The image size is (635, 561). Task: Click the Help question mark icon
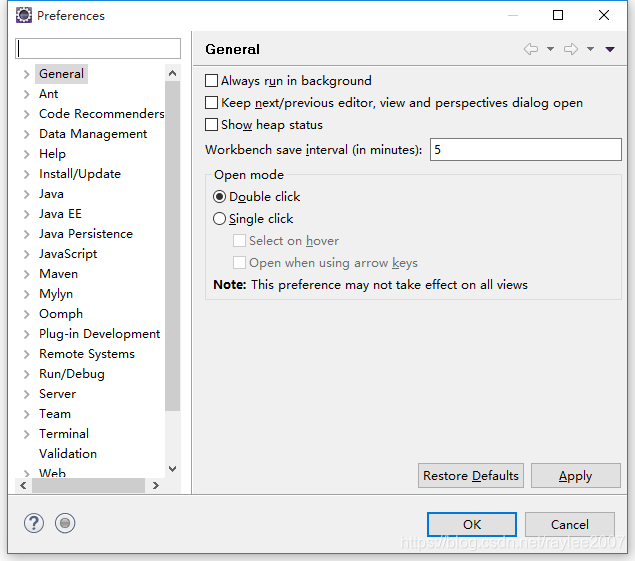(34, 523)
